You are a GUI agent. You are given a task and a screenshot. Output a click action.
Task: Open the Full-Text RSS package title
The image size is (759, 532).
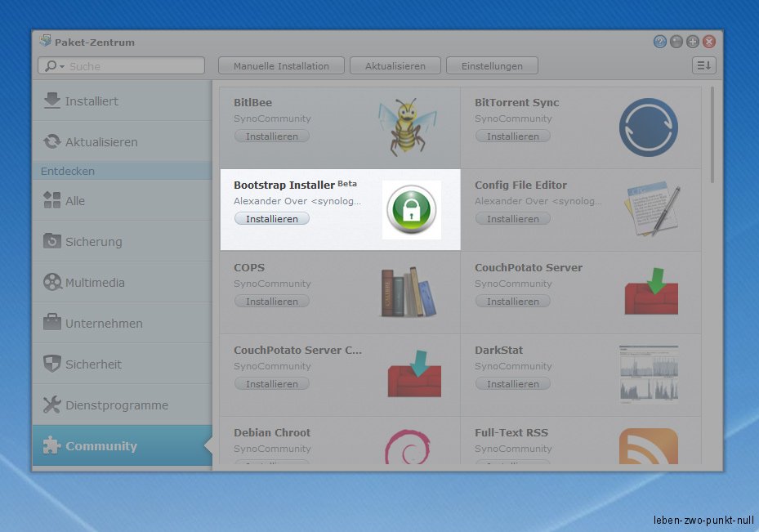point(511,432)
